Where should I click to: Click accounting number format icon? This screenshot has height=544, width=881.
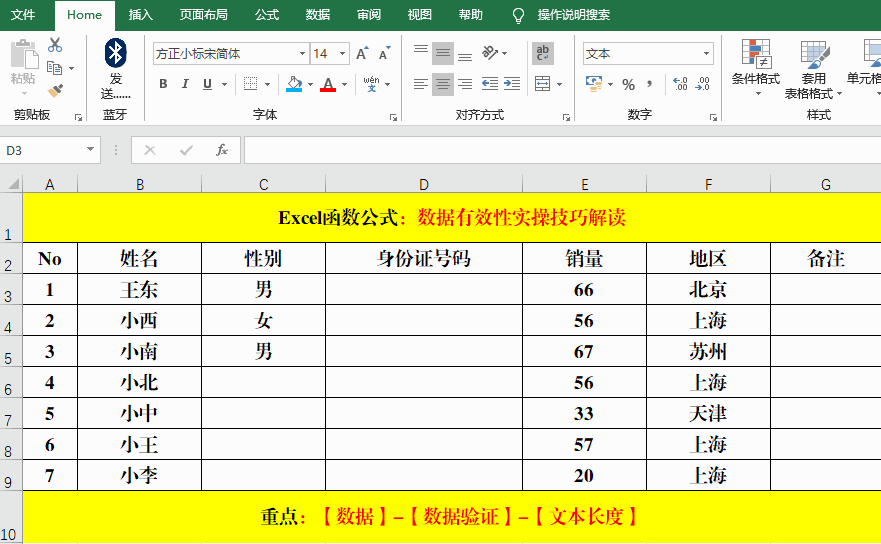tap(594, 84)
